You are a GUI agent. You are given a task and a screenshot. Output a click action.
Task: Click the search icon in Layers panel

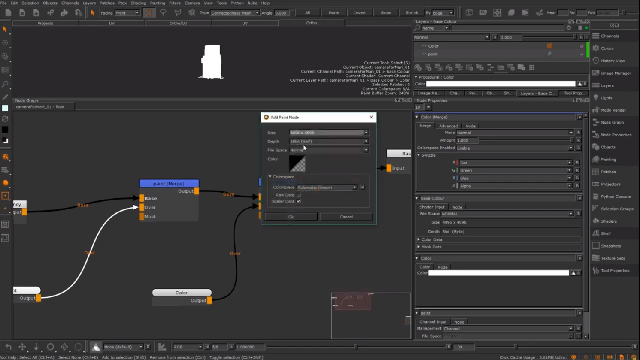pos(417,28)
